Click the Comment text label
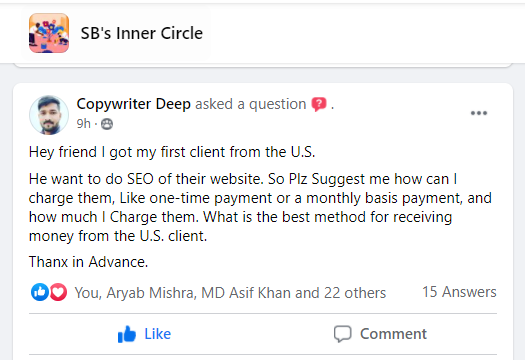The width and height of the screenshot is (525, 360). (x=393, y=334)
